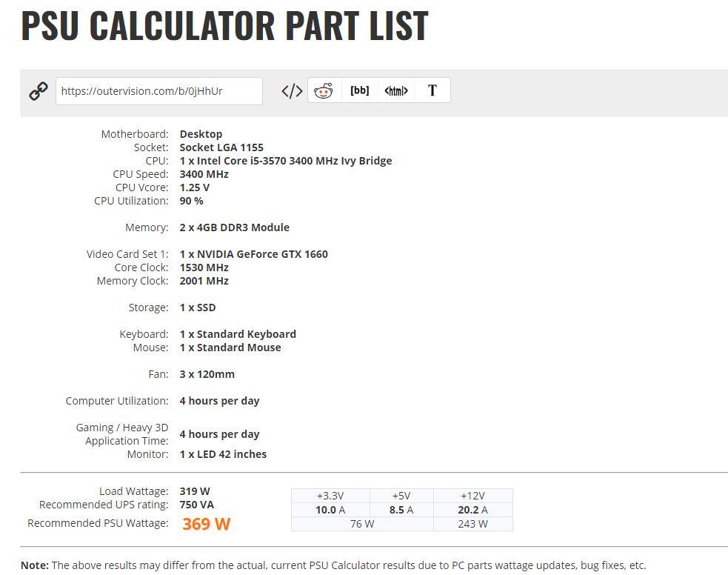Click Memory Clock value '2001 MHz'
The image size is (728, 575).
tap(204, 281)
